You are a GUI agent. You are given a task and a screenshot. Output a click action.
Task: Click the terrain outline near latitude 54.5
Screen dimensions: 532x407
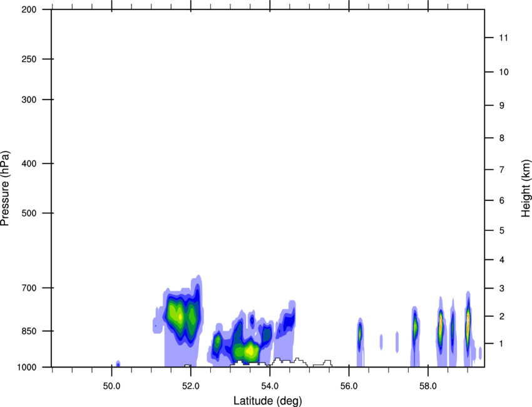pos(289,360)
